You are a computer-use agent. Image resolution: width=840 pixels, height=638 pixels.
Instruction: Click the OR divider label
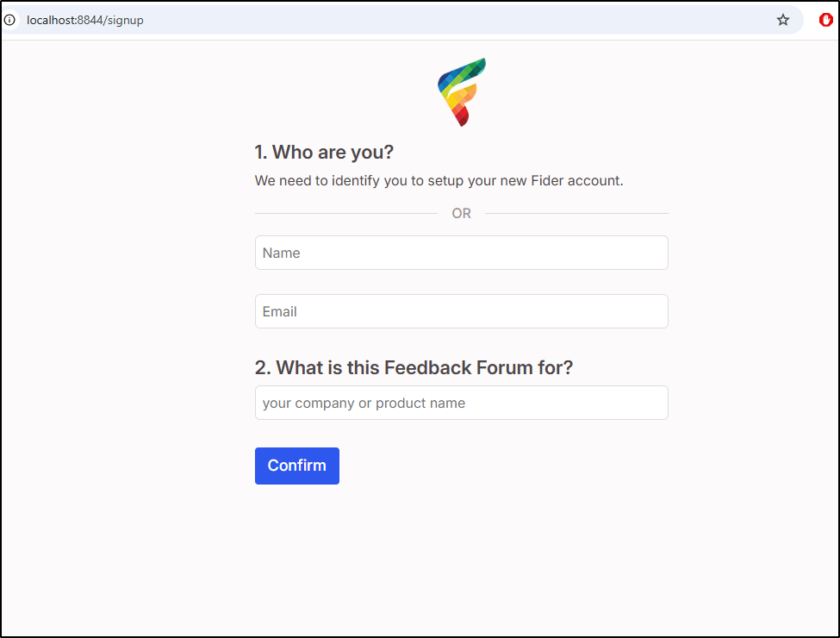[x=461, y=213]
